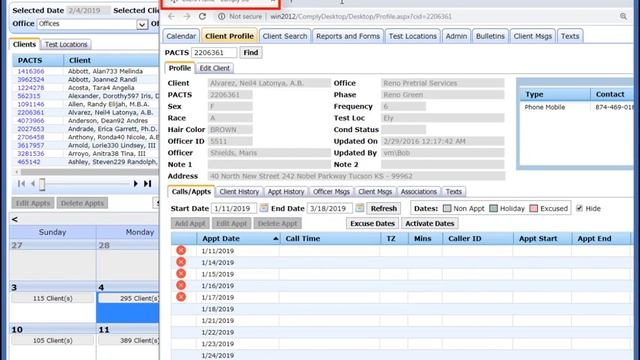This screenshot has height=360, width=640.
Task: Click Delete Appts in left window
Action: pyautogui.click(x=82, y=203)
